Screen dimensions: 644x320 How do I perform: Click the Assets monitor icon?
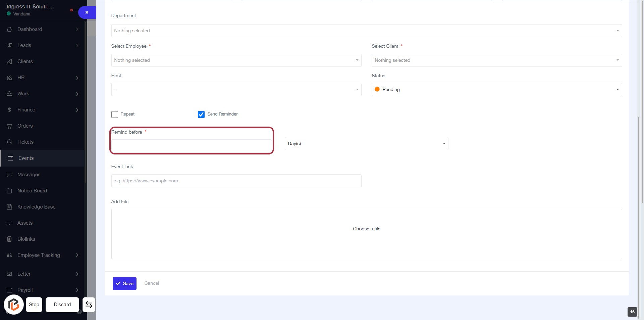pos(9,223)
